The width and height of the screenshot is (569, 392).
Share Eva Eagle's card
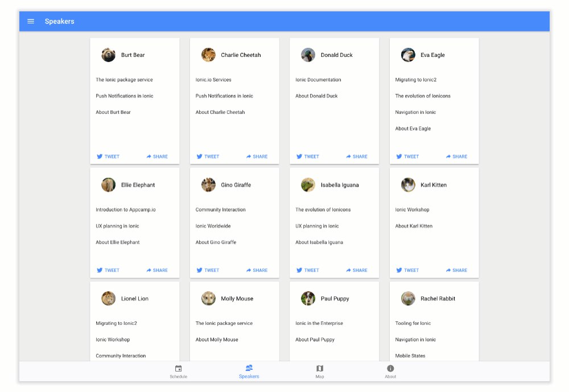[x=456, y=156]
